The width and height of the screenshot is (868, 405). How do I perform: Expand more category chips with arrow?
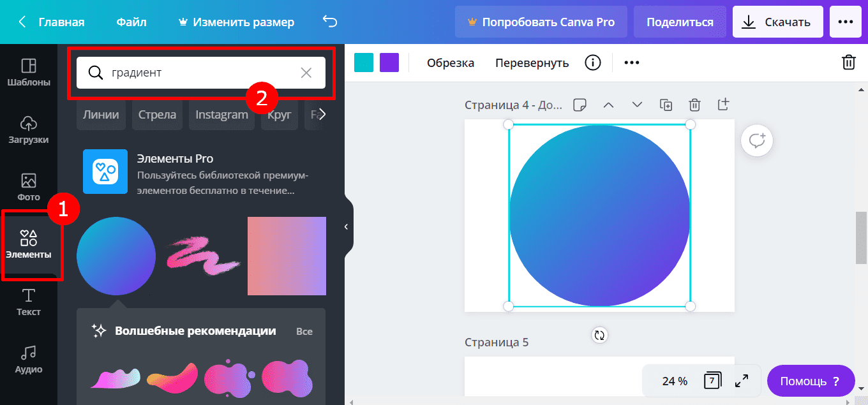(322, 115)
